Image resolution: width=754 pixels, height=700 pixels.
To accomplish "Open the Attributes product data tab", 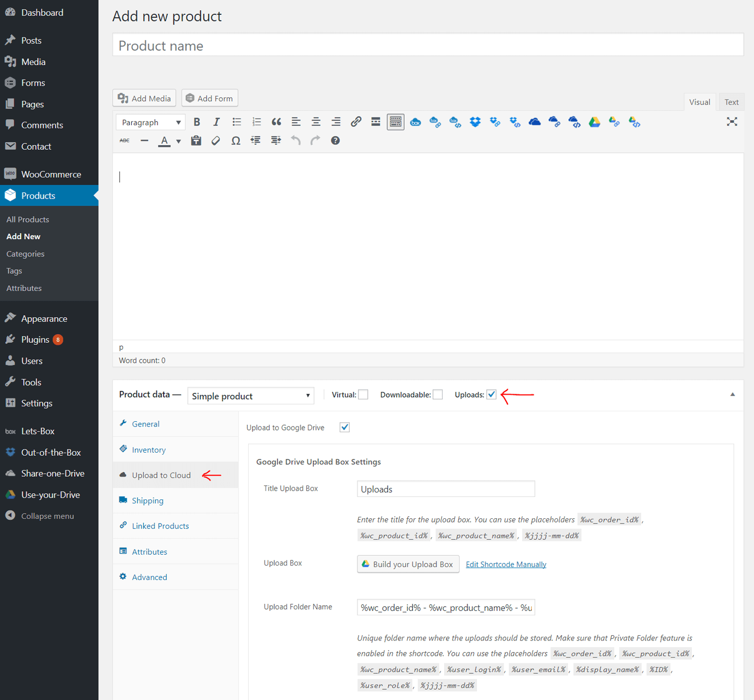I will (x=175, y=552).
